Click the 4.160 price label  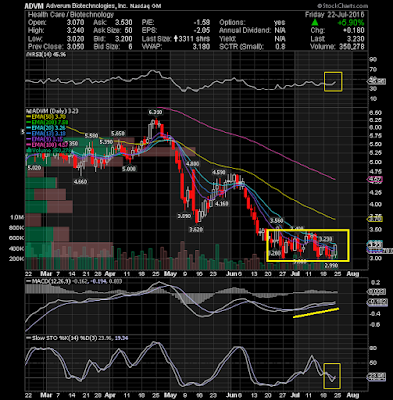click(222, 203)
